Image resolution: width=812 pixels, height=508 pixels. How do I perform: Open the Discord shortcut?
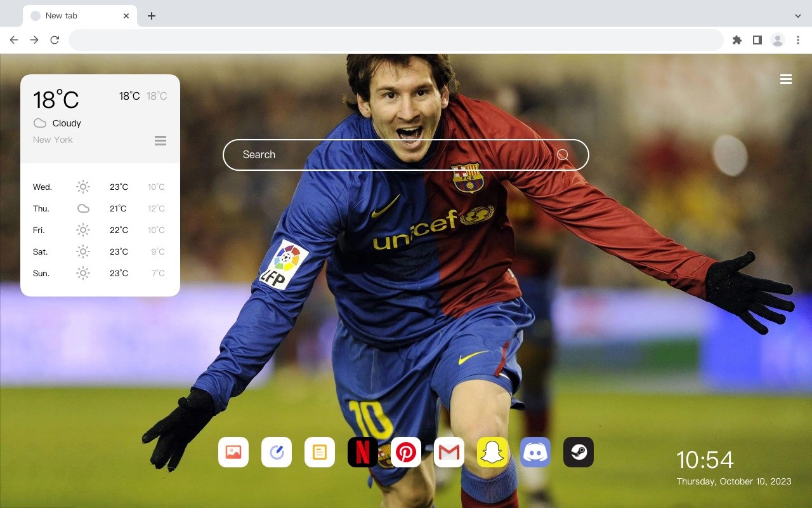pyautogui.click(x=535, y=452)
